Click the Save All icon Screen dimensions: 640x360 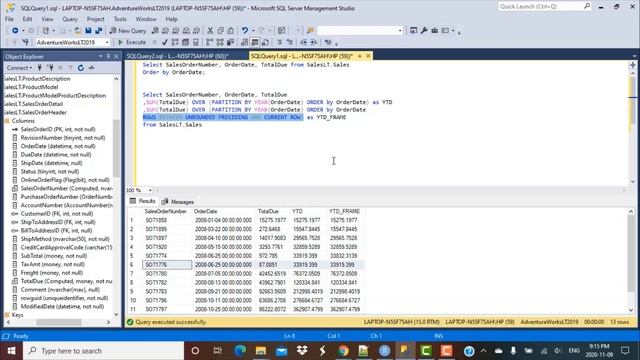98,31
